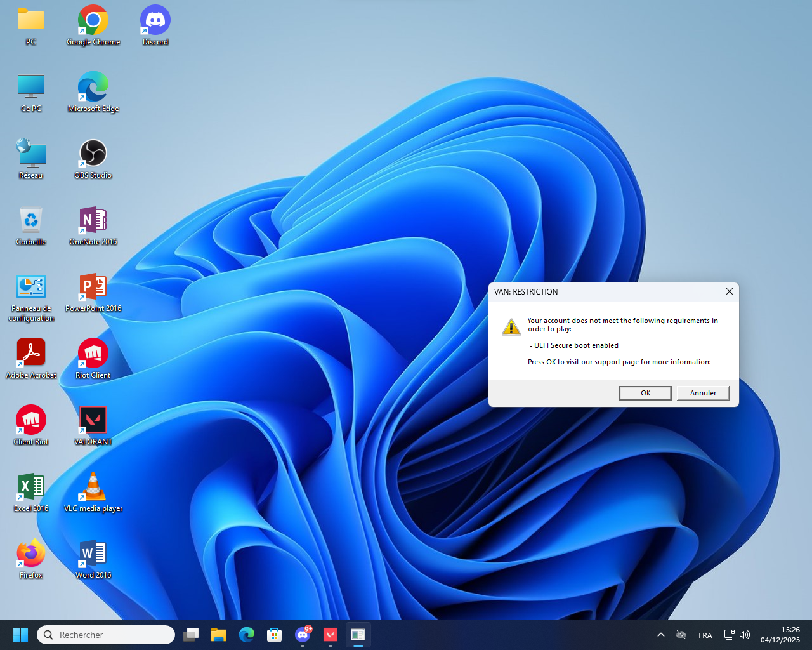The image size is (812, 650).
Task: Show hidden system tray icons
Action: [x=661, y=635]
